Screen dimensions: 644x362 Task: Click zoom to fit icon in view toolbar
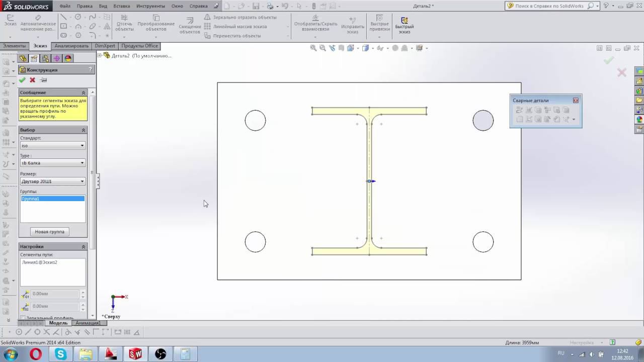[313, 48]
